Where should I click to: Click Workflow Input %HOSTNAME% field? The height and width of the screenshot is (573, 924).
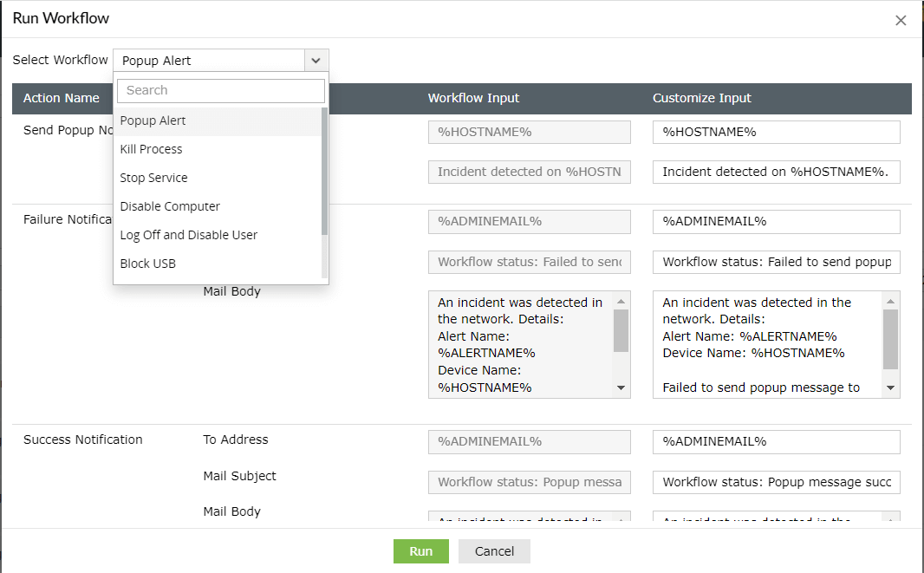530,132
